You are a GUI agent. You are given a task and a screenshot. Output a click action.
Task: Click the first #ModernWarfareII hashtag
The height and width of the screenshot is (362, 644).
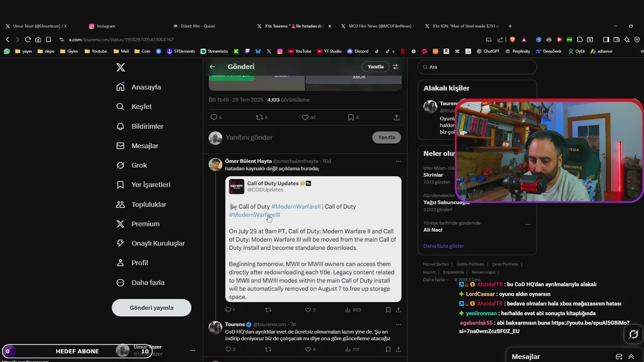(296, 207)
